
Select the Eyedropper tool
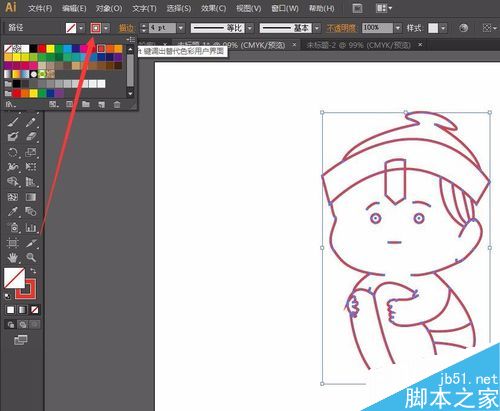coord(13,212)
